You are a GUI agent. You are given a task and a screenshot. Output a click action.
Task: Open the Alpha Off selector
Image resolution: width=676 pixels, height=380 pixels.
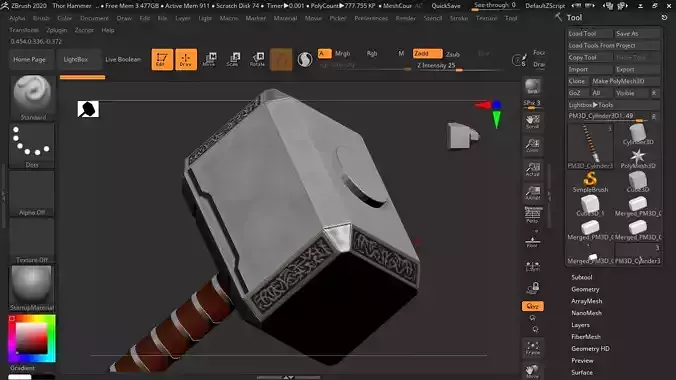coord(32,193)
